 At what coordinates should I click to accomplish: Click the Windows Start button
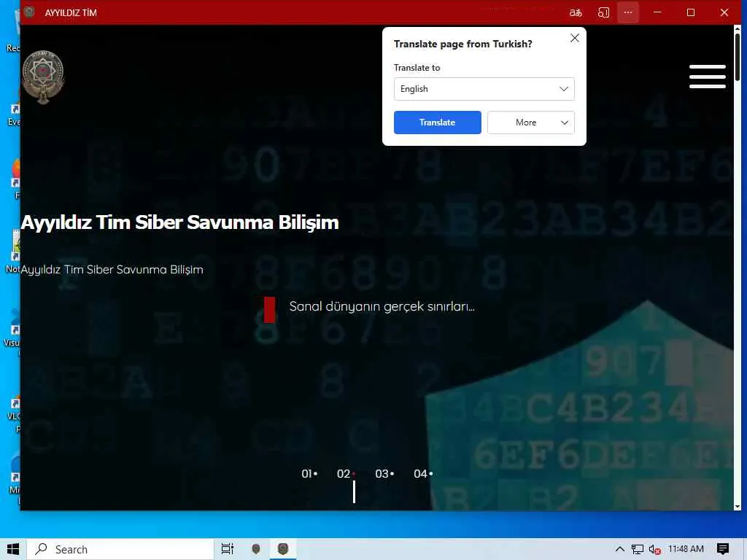(x=13, y=549)
